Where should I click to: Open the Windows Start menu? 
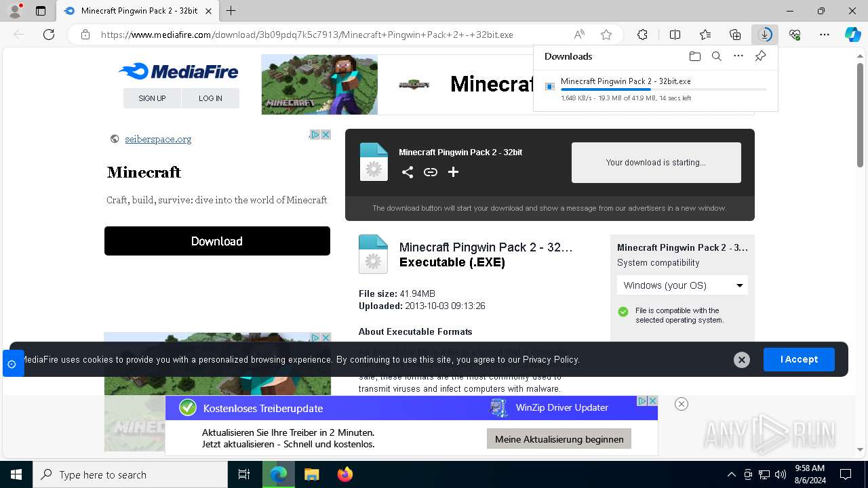16,474
